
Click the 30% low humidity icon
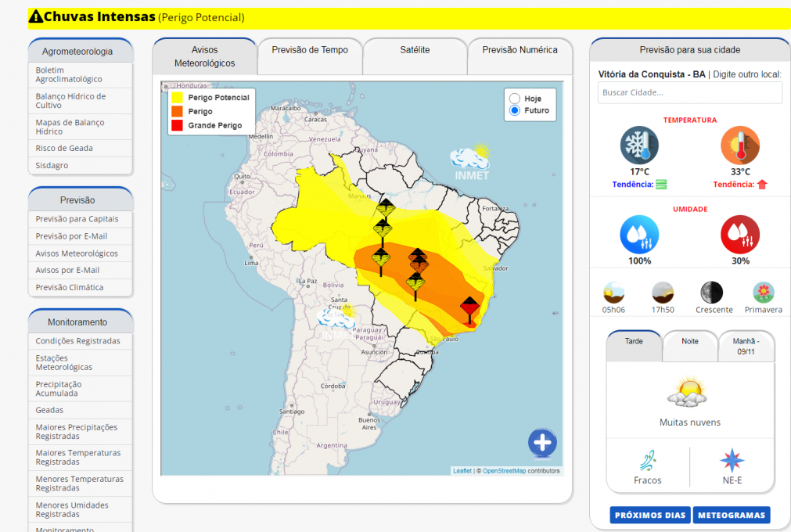point(739,235)
